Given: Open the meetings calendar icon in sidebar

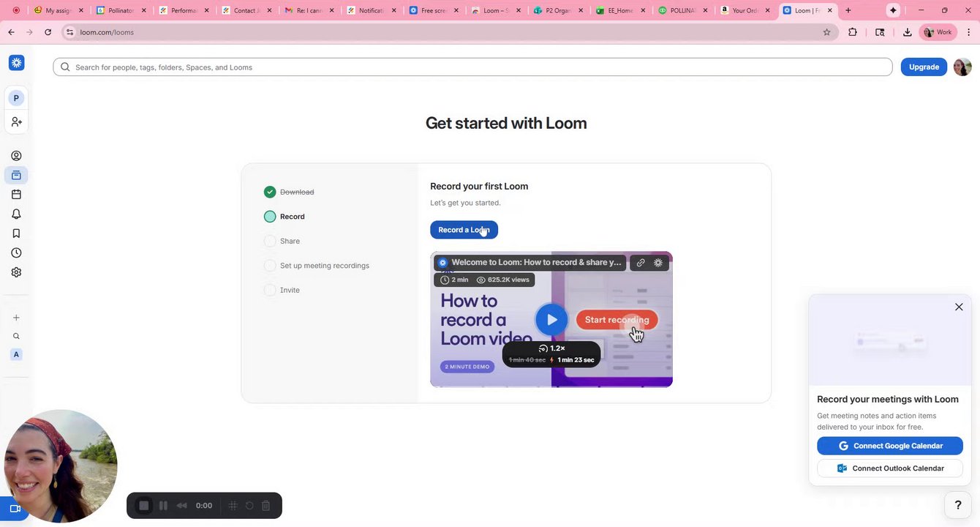Looking at the screenshot, I should 16,195.
